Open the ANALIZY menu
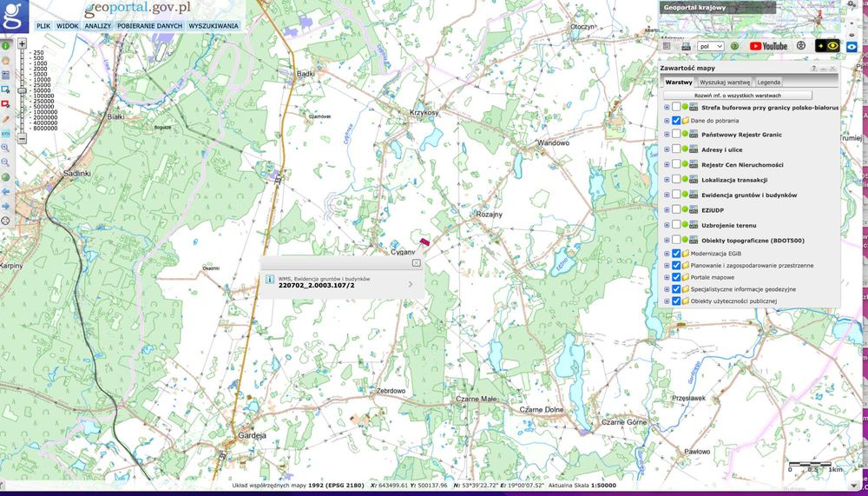This screenshot has width=868, height=496. coord(98,25)
